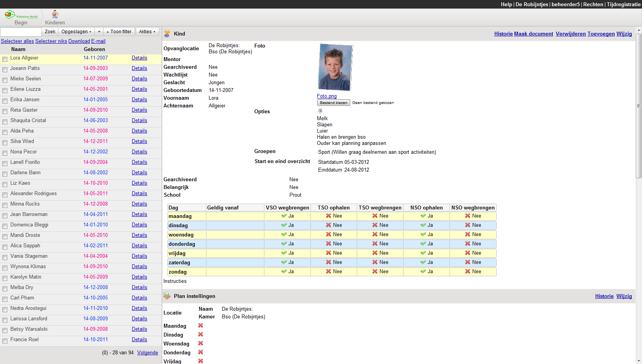Click red cross in dinsdag TSO ophalen
642x364 pixels.
point(329,225)
